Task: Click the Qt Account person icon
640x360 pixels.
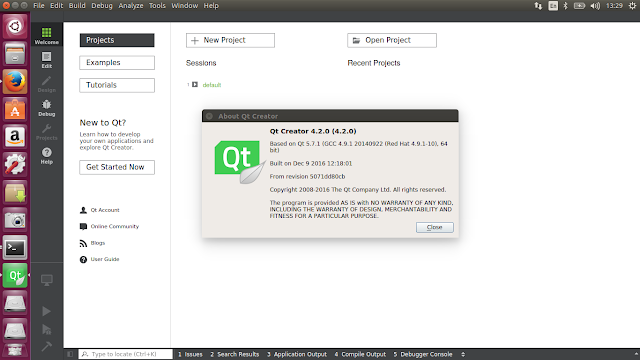Action: click(83, 210)
